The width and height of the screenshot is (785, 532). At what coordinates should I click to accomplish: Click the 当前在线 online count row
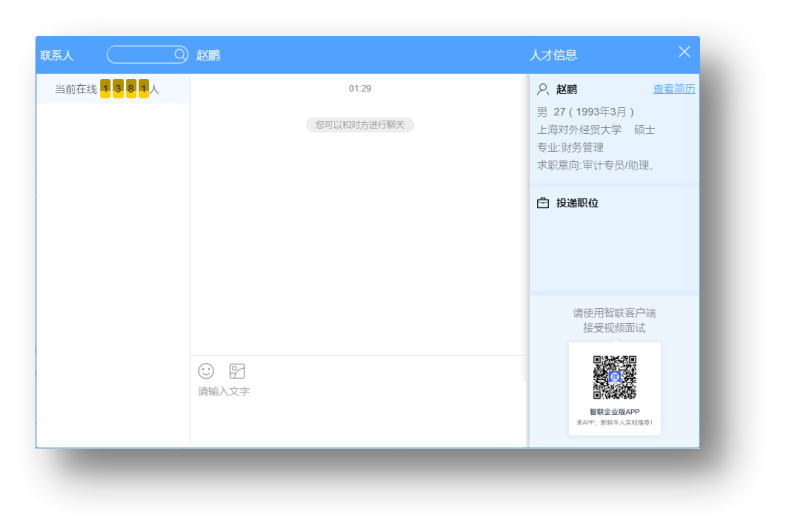(x=107, y=89)
